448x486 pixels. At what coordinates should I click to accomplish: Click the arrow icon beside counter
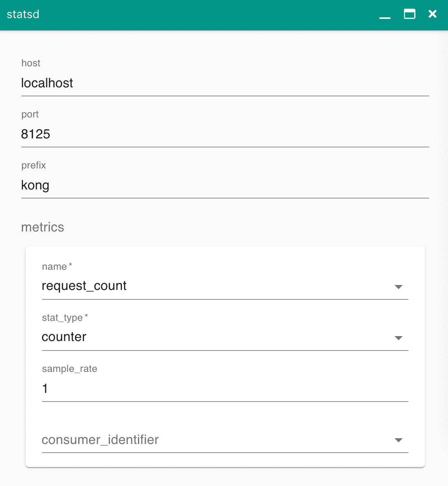point(399,338)
